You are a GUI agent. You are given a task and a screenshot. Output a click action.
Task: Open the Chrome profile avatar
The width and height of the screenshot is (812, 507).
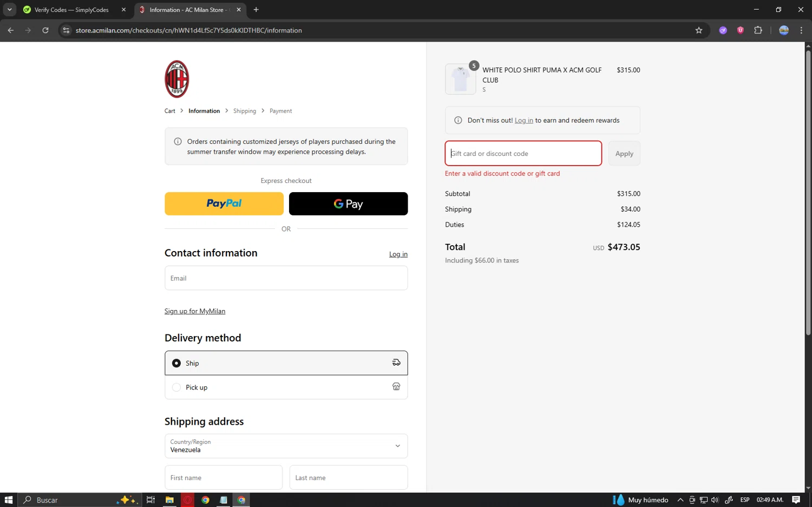[x=784, y=30]
